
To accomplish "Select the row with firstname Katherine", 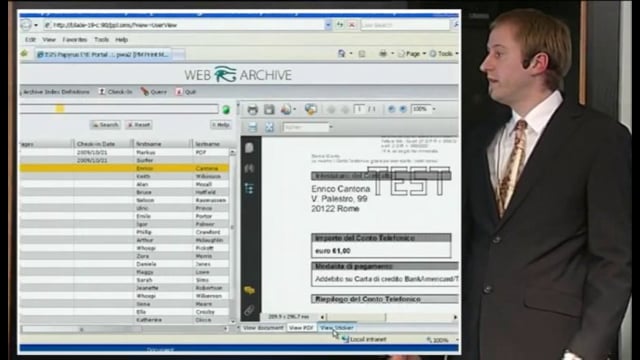I will click(124, 320).
